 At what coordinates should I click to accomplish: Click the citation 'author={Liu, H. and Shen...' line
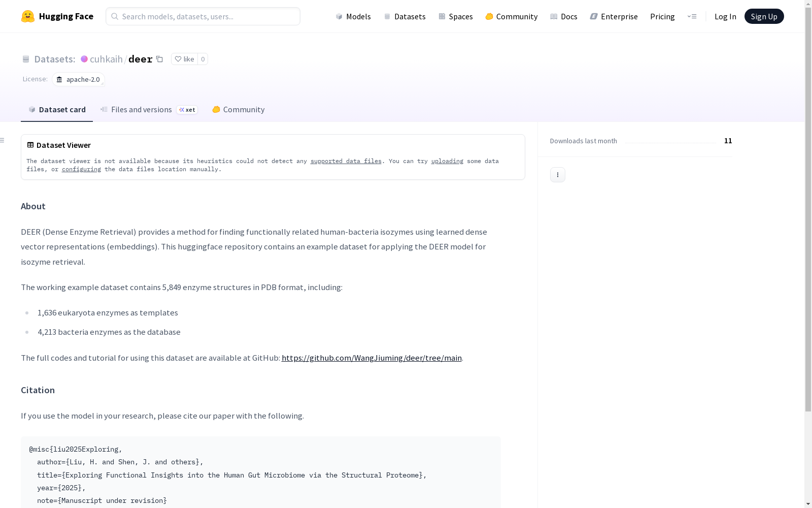120,462
